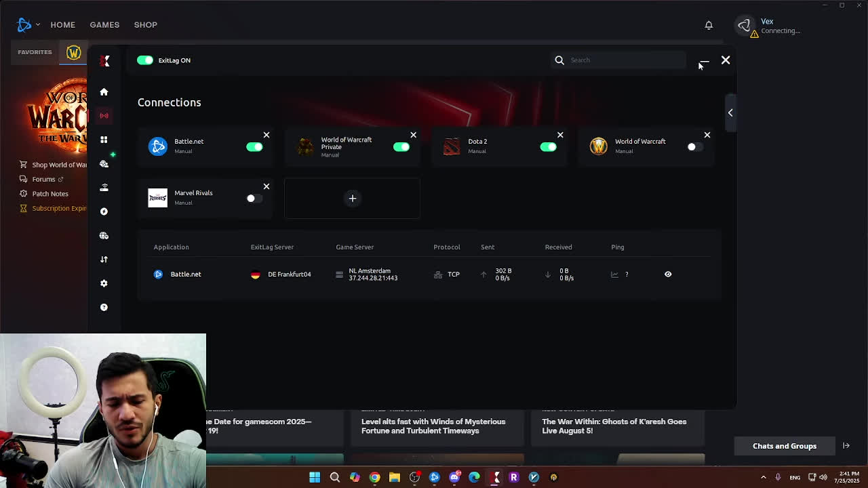This screenshot has width=868, height=488.
Task: Click the search magnifier icon in ExitLag
Action: [x=559, y=60]
